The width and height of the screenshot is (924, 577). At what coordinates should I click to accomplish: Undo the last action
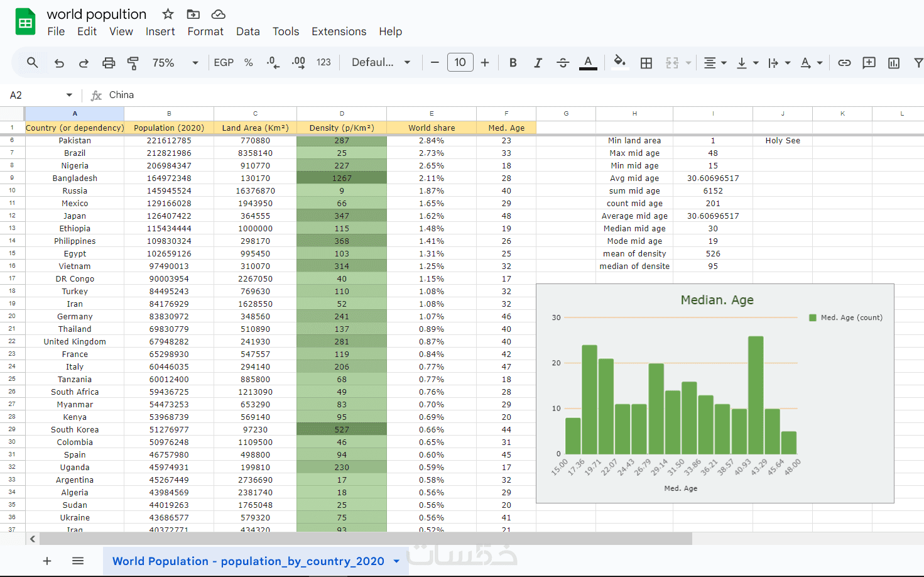pos(59,63)
